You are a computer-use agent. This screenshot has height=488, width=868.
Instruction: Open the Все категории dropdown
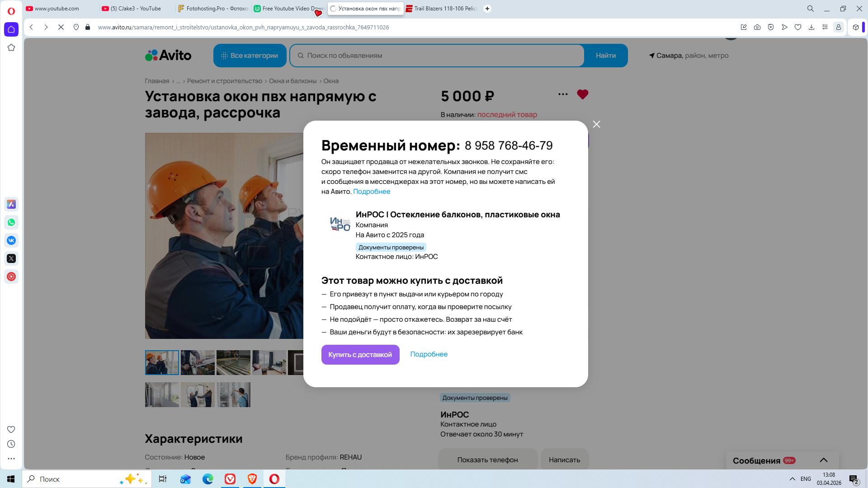(250, 56)
